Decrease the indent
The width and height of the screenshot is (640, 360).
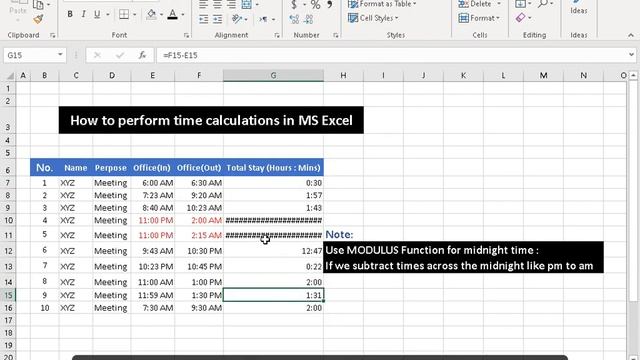(x=203, y=19)
